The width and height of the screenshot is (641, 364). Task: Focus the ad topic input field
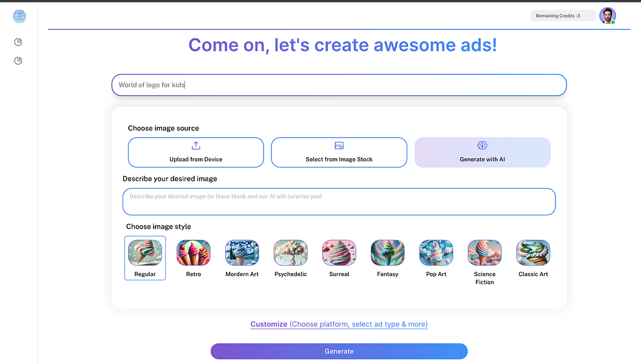click(x=339, y=85)
